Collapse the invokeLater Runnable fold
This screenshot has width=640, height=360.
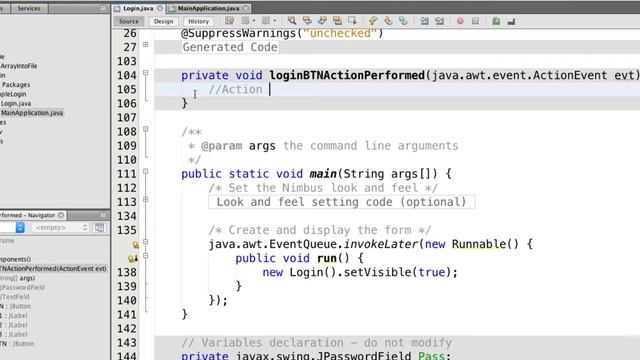click(x=146, y=242)
